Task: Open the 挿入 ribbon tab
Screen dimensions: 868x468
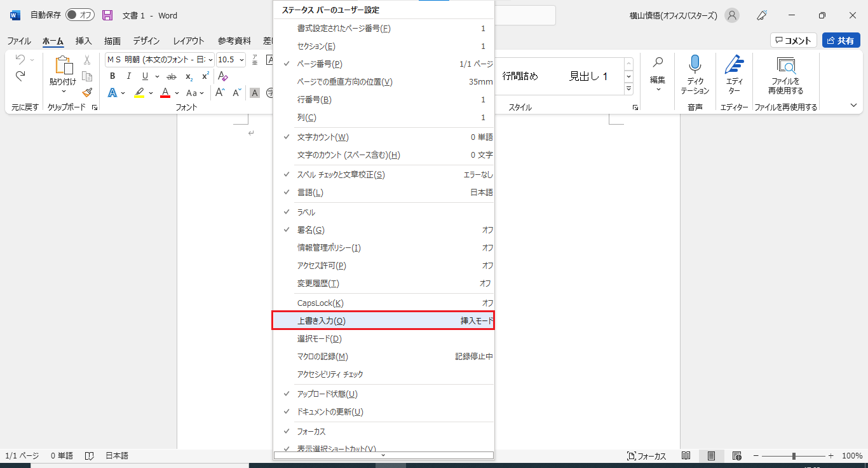Action: (84, 41)
